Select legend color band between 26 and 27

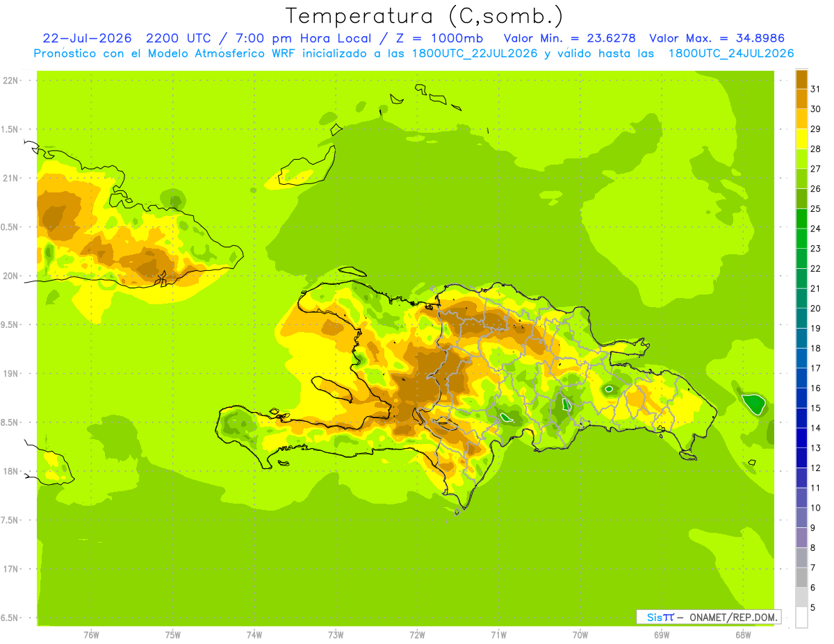point(801,179)
